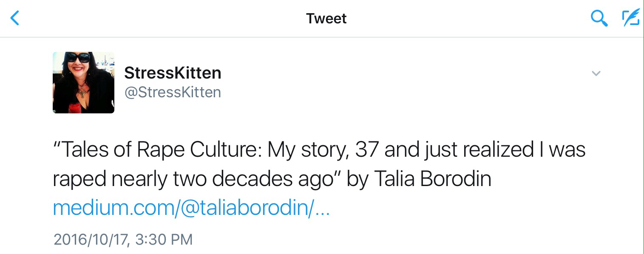644x254 pixels.
Task: Expand the tweet options chevron
Action: [596, 73]
